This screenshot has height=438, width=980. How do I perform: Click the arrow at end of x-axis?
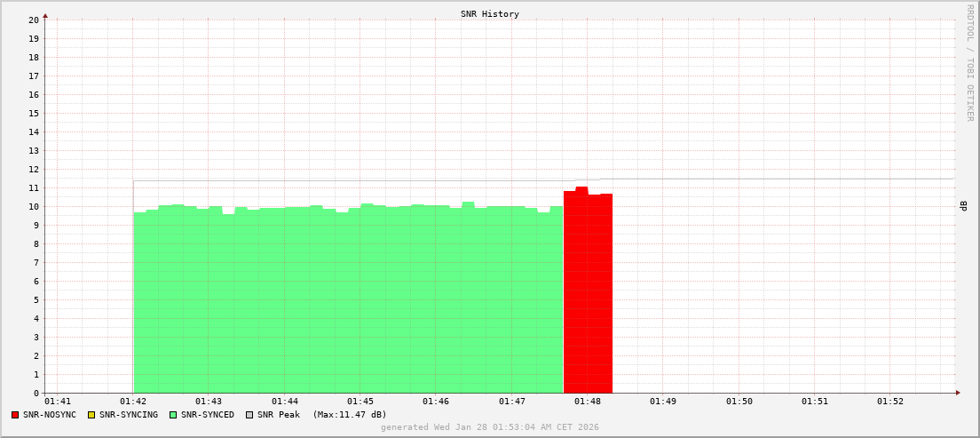click(957, 393)
